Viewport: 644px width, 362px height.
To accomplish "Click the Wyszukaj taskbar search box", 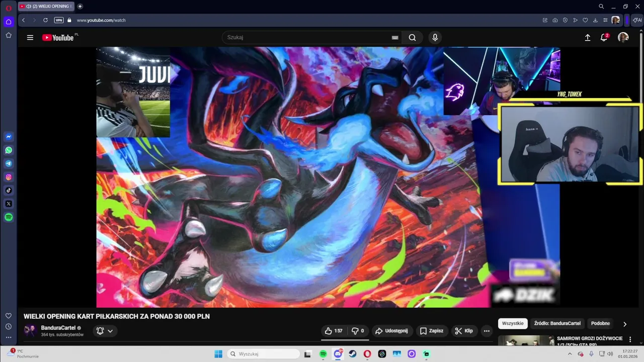I will (x=263, y=354).
